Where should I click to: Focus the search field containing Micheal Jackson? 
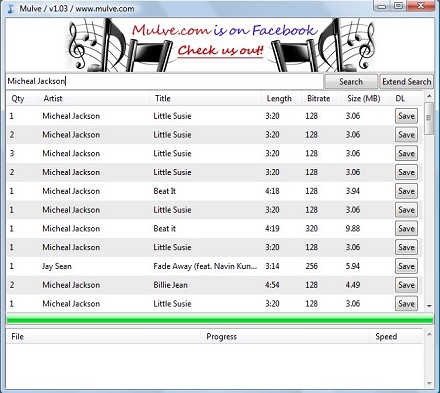[x=165, y=81]
